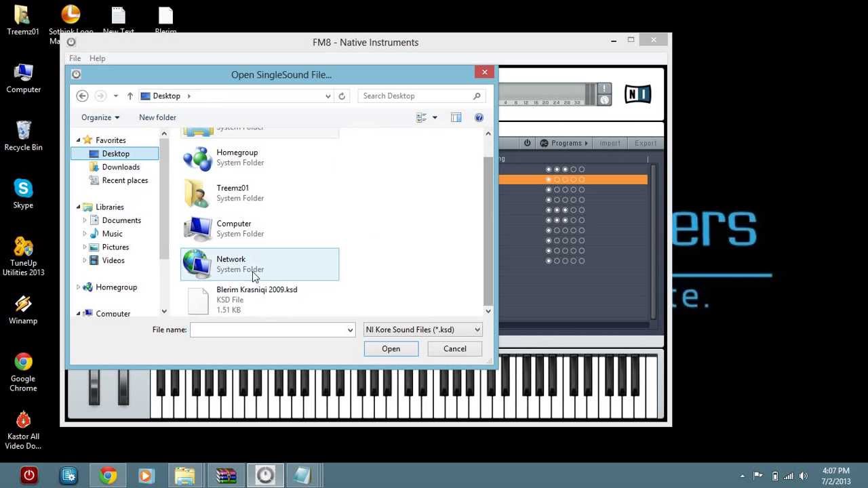Open recent locations dropdown arrow

[116, 96]
